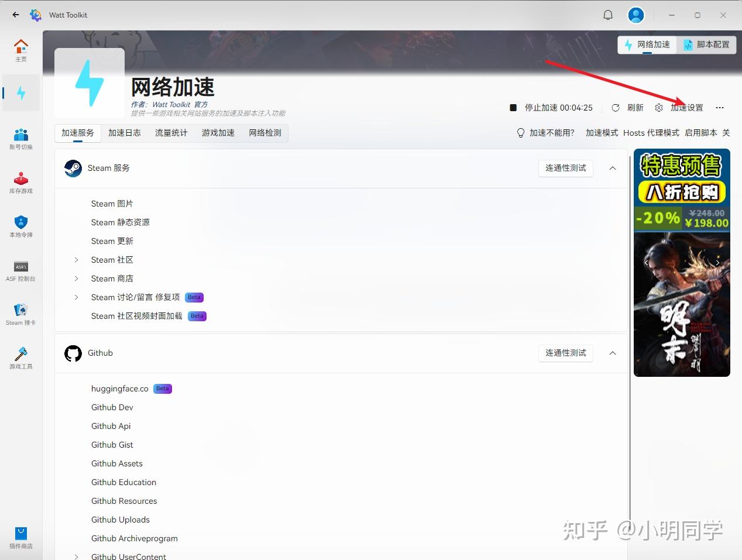Open 游戏工具 from the sidebar
Image resolution: width=742 pixels, height=560 pixels.
point(21,357)
